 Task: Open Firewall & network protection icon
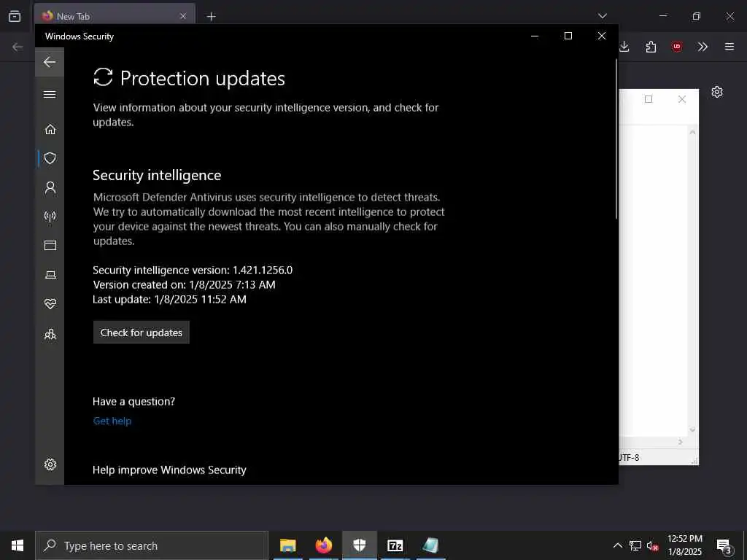(50, 216)
